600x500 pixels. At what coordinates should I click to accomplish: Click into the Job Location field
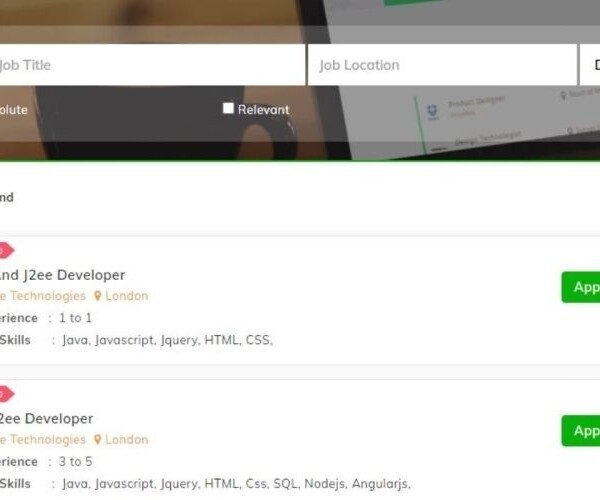[x=442, y=65]
